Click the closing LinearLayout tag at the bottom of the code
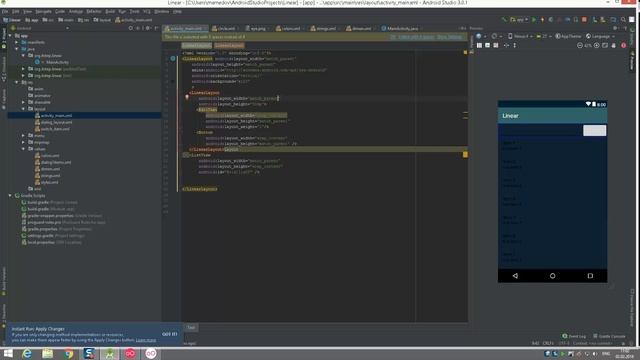The width and height of the screenshot is (640, 360). click(200, 189)
